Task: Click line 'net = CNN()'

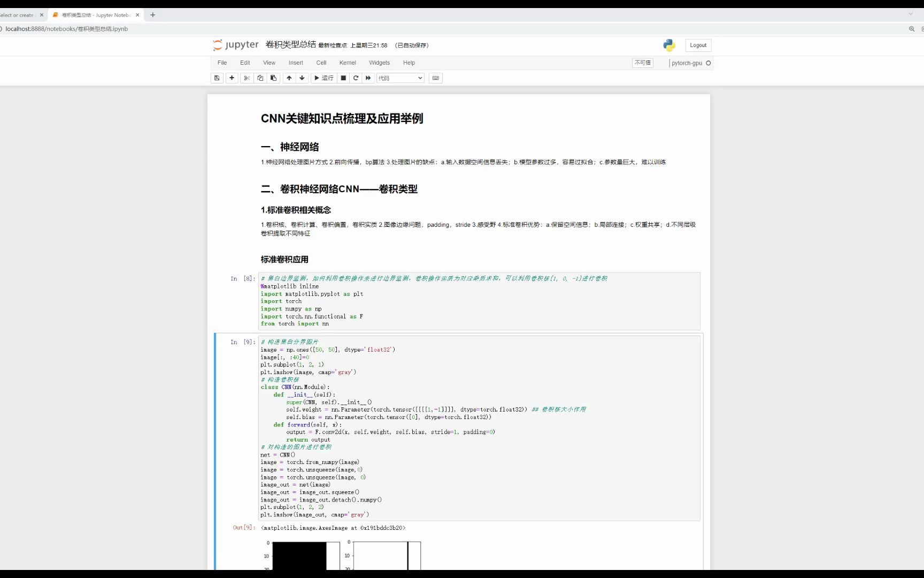Action: [278, 455]
